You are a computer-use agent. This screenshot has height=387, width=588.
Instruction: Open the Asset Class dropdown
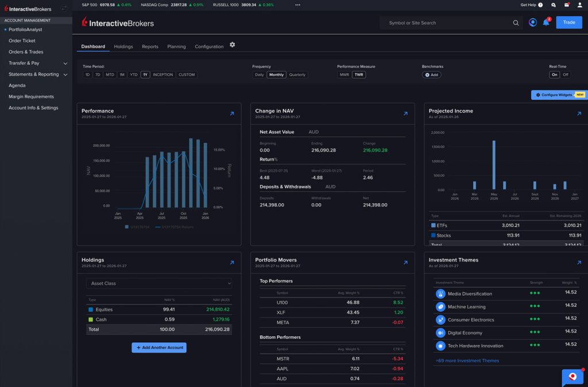coord(159,283)
